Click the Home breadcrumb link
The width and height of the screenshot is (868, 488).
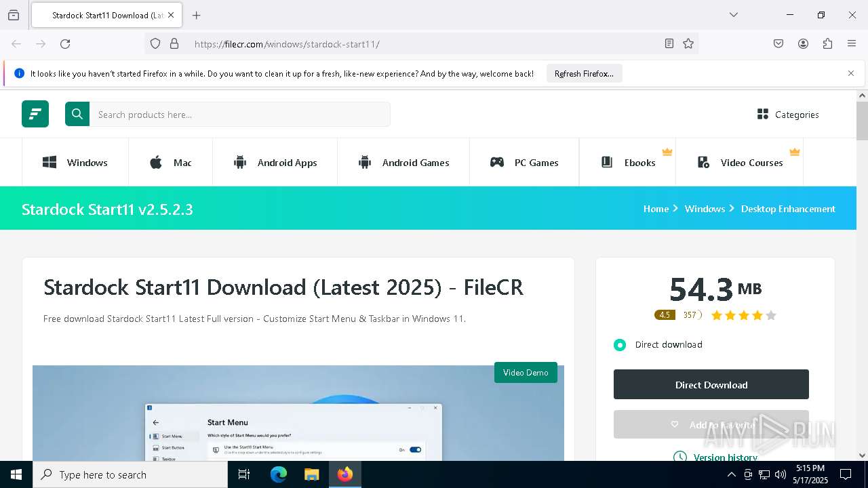coord(656,209)
